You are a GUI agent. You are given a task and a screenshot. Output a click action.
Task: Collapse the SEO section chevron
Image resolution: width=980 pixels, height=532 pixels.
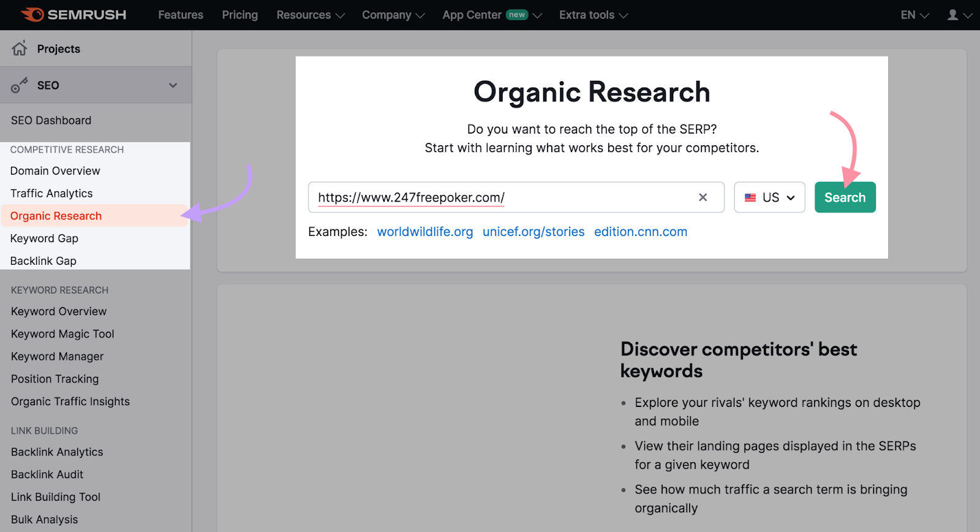(173, 85)
